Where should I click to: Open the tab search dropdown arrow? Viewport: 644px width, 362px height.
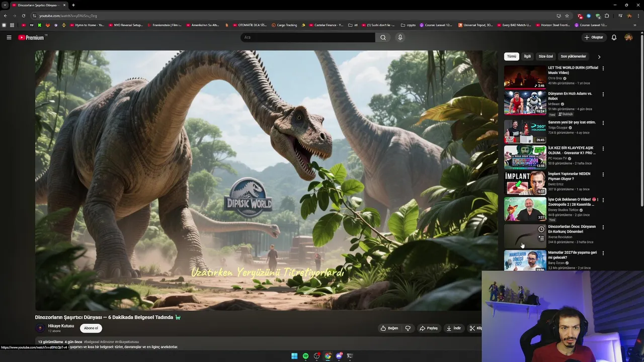point(5,5)
